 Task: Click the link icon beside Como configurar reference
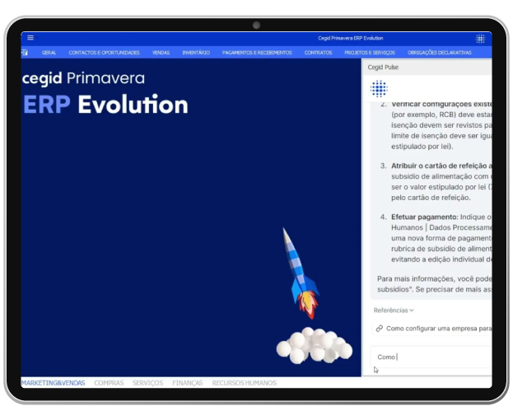379,329
